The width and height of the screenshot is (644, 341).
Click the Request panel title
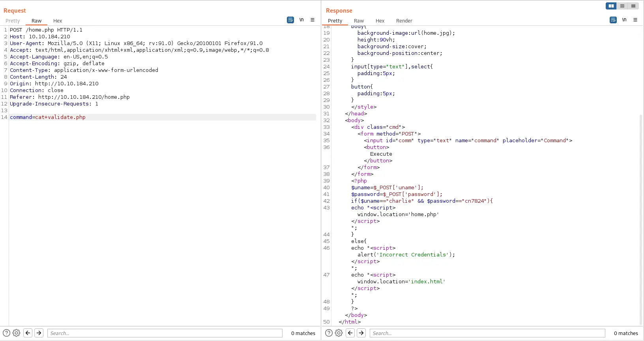click(15, 11)
